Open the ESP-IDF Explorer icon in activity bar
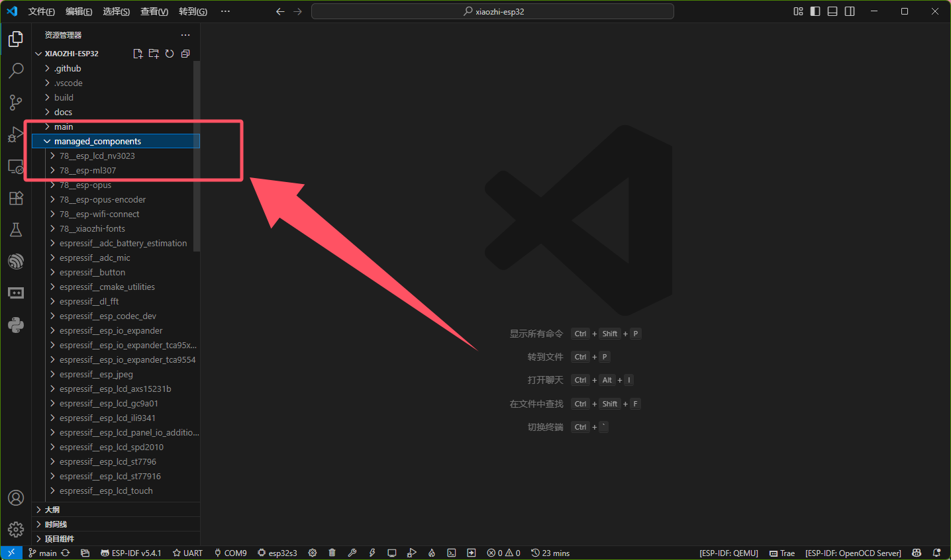Image resolution: width=951 pixels, height=560 pixels. point(16,261)
